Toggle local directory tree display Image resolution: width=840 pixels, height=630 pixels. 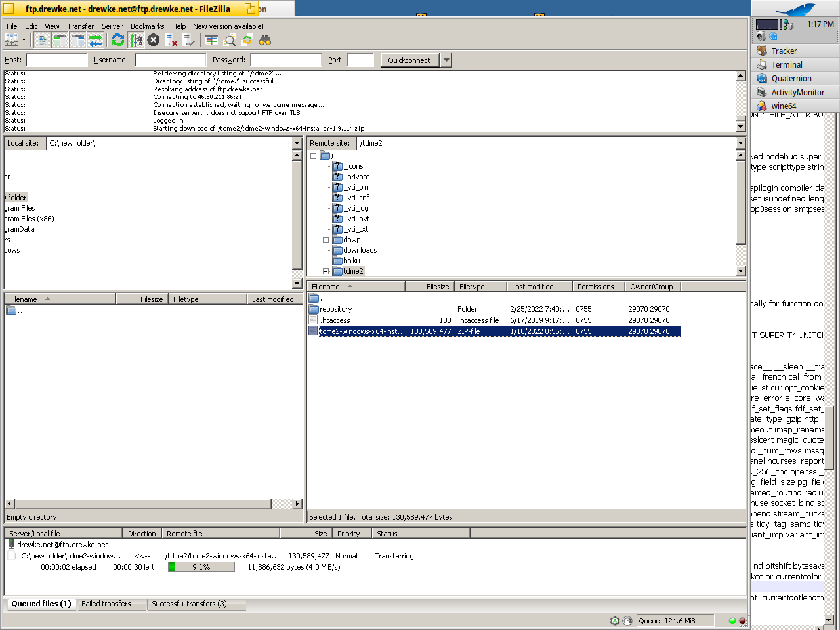pos(60,40)
